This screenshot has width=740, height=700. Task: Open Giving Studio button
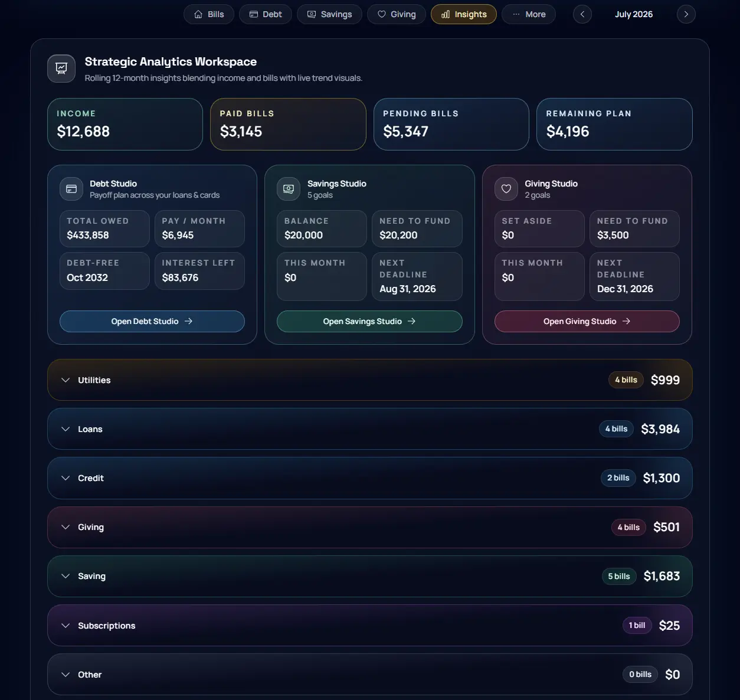[587, 321]
